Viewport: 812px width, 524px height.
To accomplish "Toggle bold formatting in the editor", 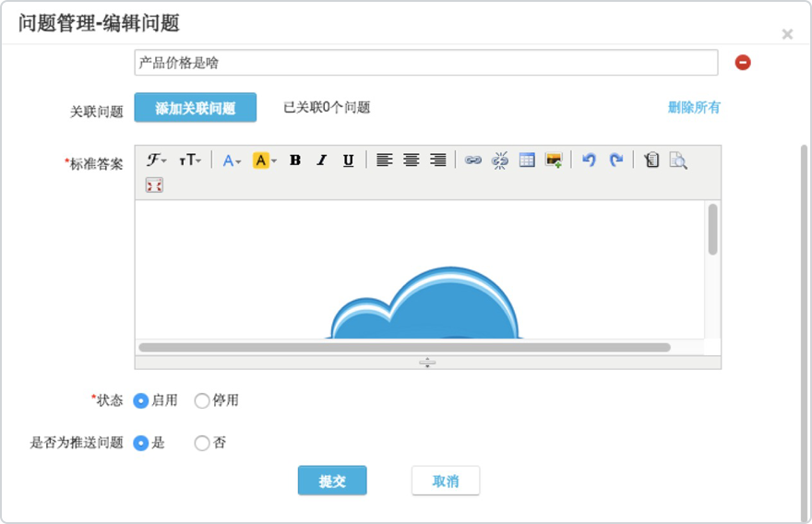I will tap(295, 161).
